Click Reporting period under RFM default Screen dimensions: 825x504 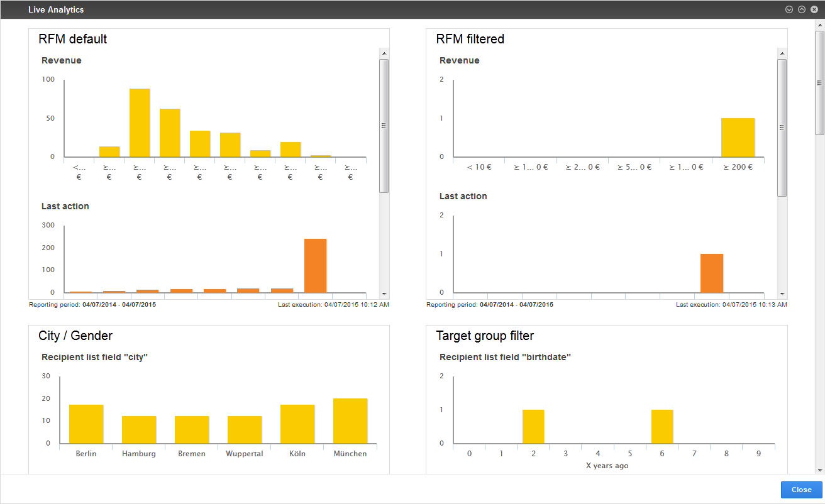(92, 305)
